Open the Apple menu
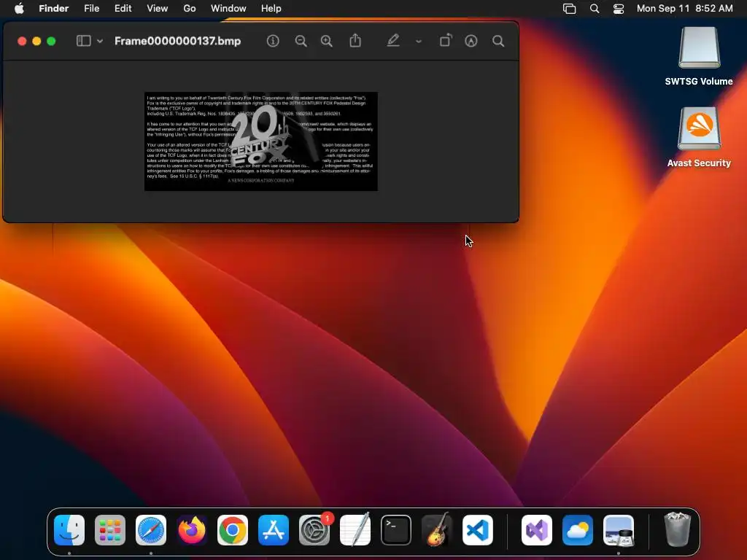747x560 pixels. pos(19,8)
